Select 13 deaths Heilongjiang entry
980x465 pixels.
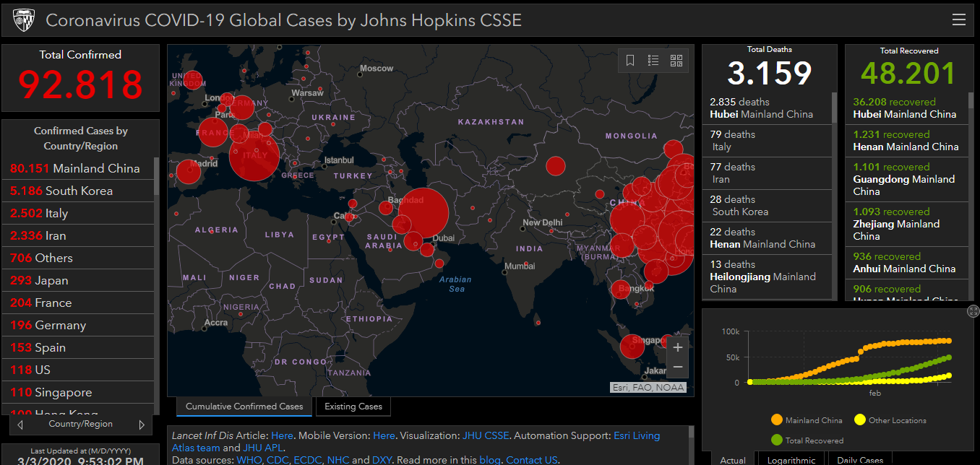point(768,277)
